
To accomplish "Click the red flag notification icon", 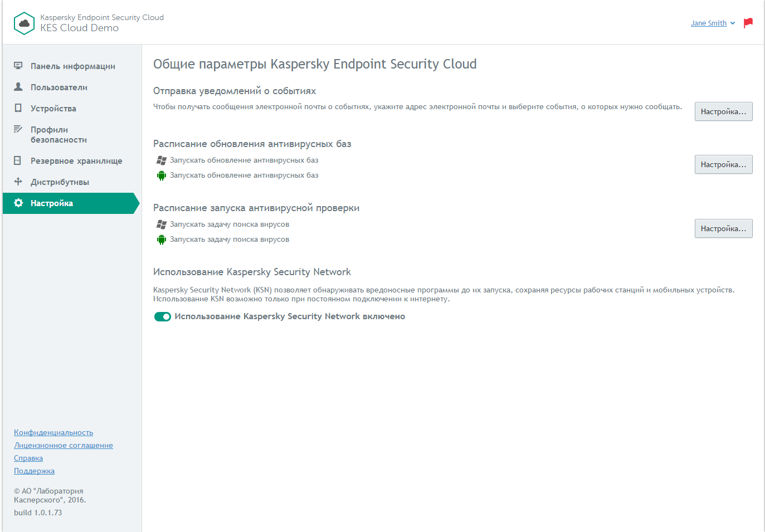I will (x=748, y=23).
